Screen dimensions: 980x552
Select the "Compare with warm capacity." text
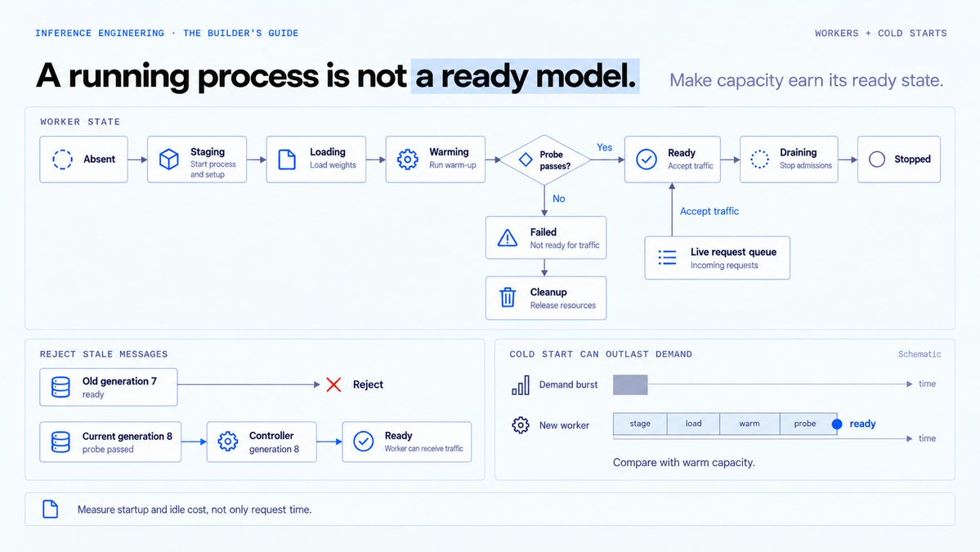point(684,463)
